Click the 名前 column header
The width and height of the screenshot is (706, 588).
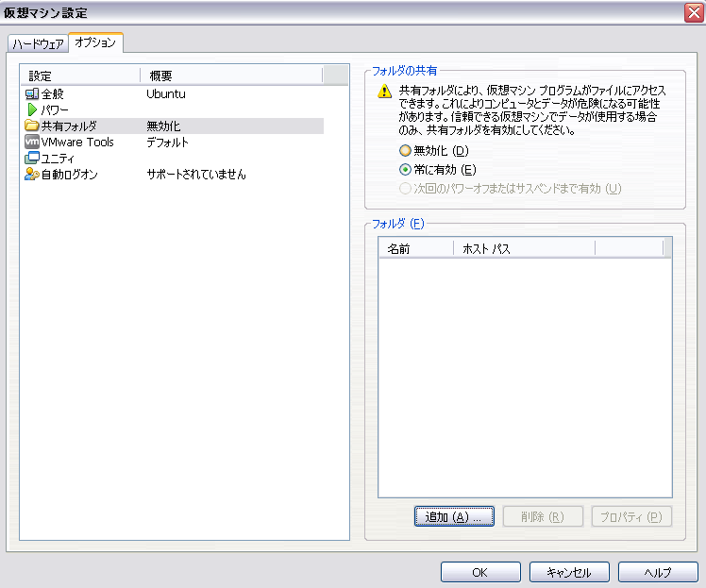pyautogui.click(x=416, y=248)
